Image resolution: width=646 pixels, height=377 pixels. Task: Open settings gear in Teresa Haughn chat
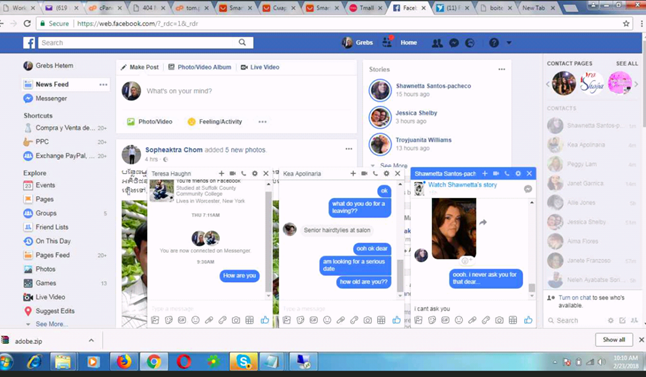tap(255, 173)
